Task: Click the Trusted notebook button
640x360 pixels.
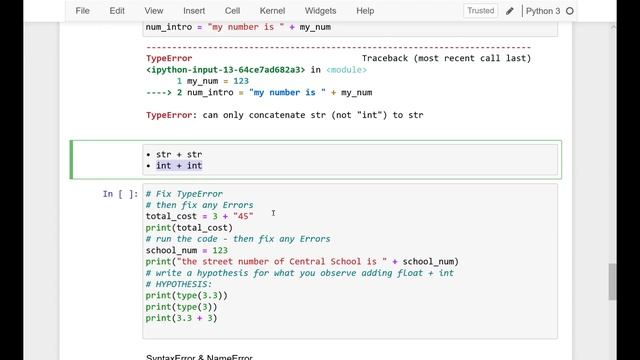Action: [x=480, y=11]
